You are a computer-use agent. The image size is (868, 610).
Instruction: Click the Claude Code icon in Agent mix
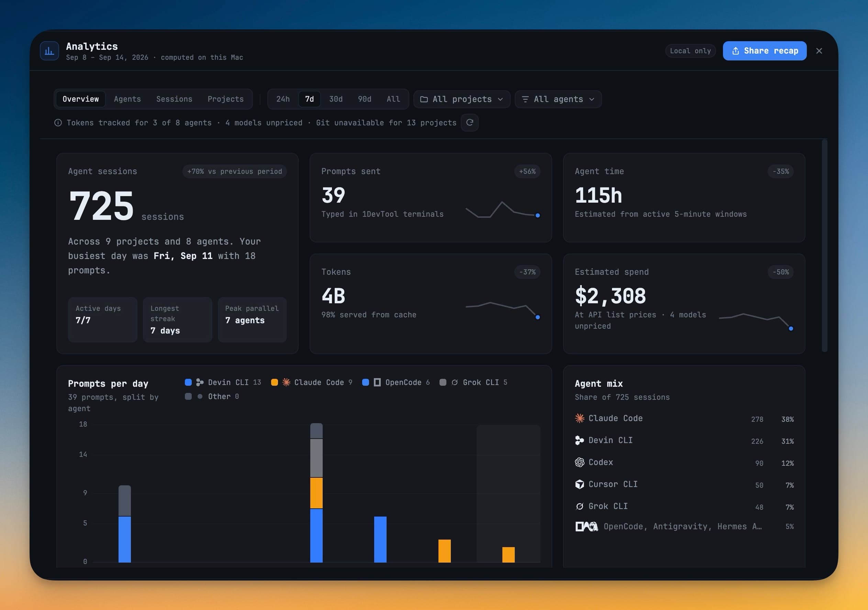pyautogui.click(x=580, y=418)
